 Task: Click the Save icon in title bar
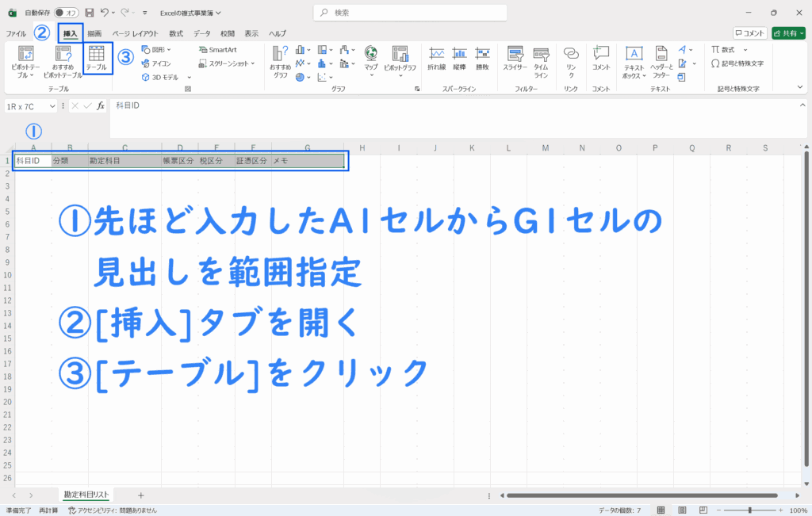click(x=89, y=13)
